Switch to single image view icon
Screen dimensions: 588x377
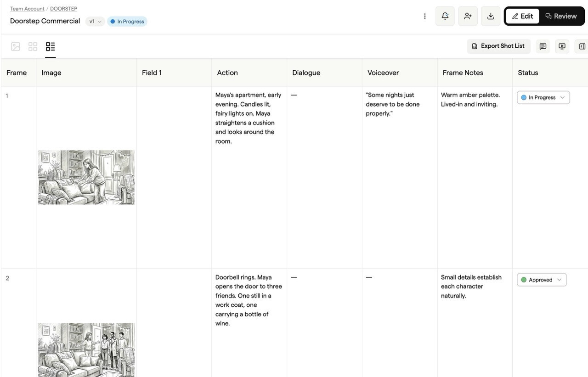(16, 46)
